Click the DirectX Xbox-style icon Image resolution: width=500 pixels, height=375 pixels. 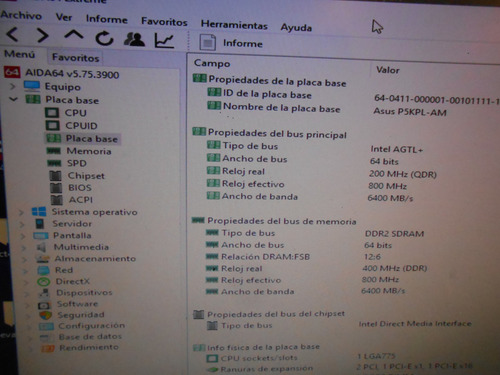click(43, 282)
